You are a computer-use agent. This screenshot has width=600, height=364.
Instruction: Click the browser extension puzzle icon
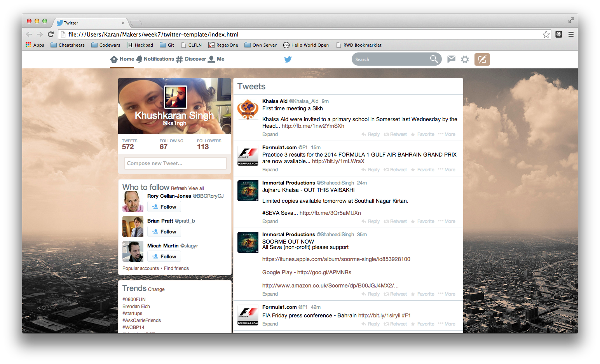pyautogui.click(x=559, y=34)
